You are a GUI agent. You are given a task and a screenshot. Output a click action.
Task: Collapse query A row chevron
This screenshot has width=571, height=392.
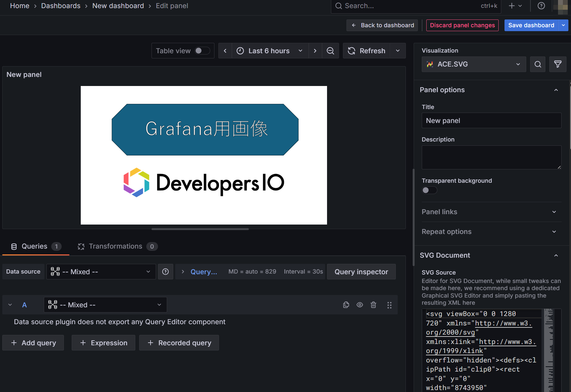(10, 305)
